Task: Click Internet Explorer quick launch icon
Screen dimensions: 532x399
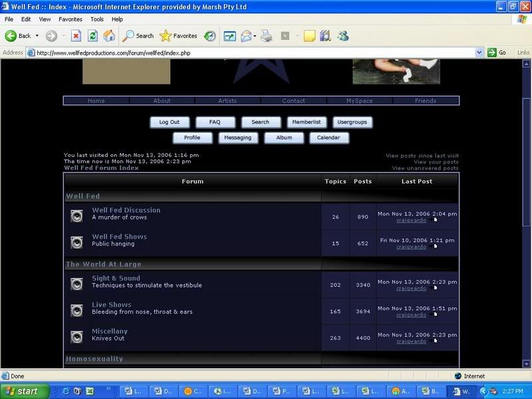Action: pyautogui.click(x=66, y=391)
